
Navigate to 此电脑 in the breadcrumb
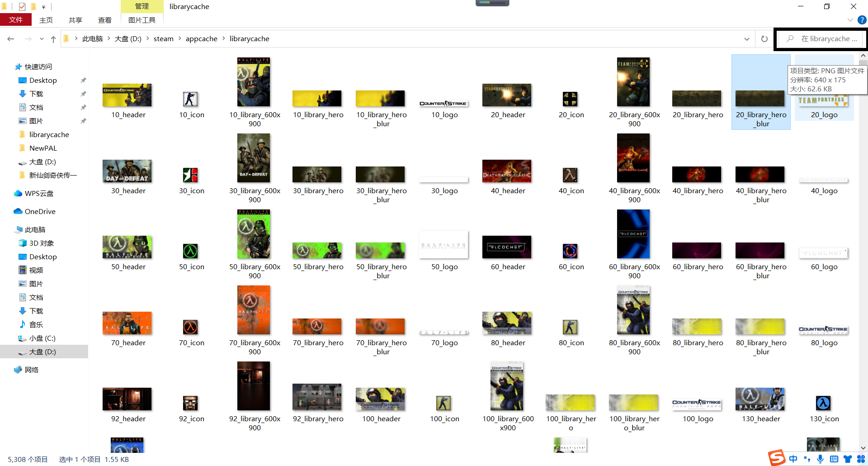pyautogui.click(x=92, y=39)
